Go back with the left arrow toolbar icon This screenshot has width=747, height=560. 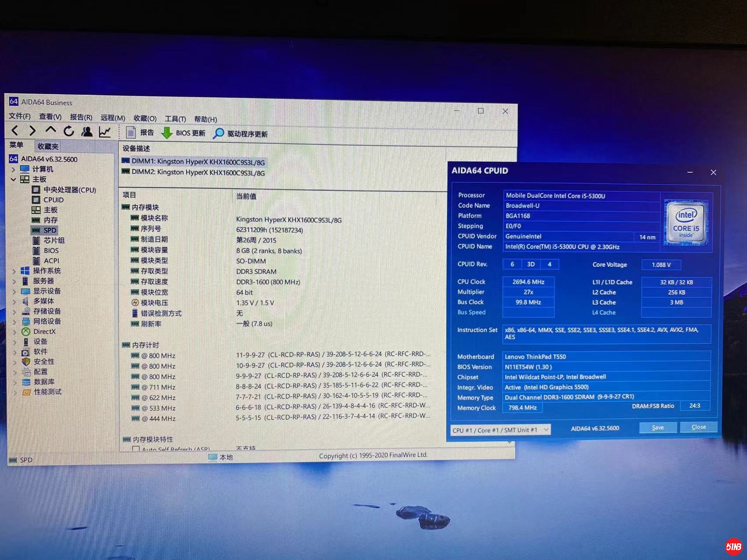(x=15, y=130)
